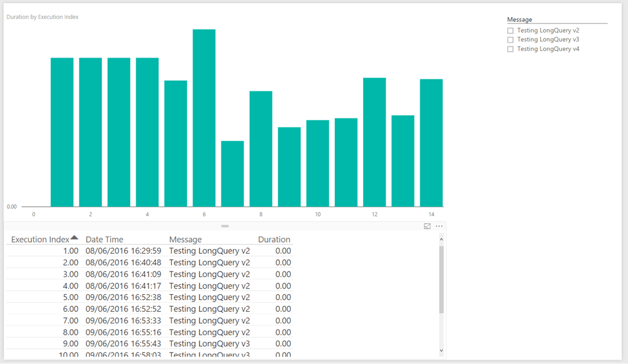Viewport: 628px width, 364px height.
Task: Select the bar for execution index 12
Action: pos(375,142)
